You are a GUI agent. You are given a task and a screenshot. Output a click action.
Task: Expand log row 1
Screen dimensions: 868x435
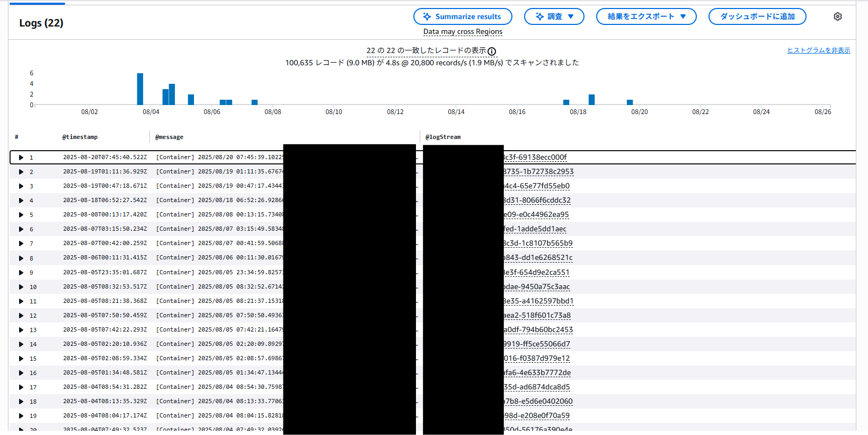pos(21,158)
